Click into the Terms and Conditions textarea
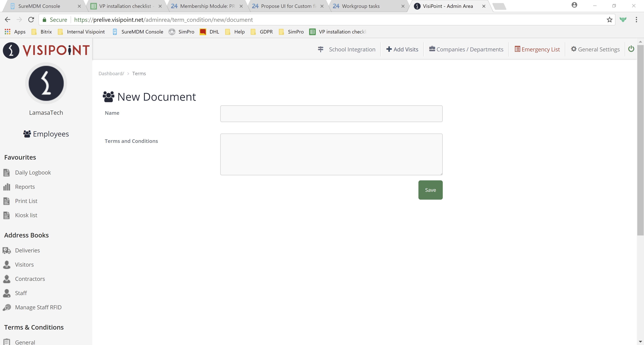 click(331, 154)
